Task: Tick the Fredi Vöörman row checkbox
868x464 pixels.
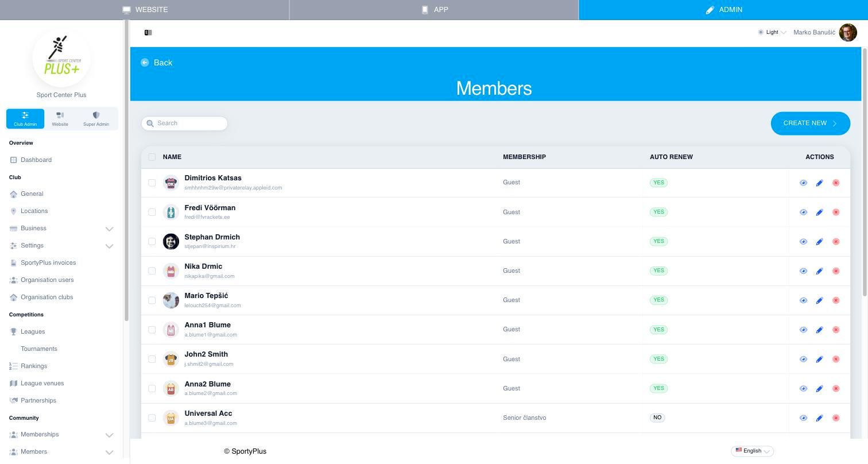Action: [x=152, y=212]
